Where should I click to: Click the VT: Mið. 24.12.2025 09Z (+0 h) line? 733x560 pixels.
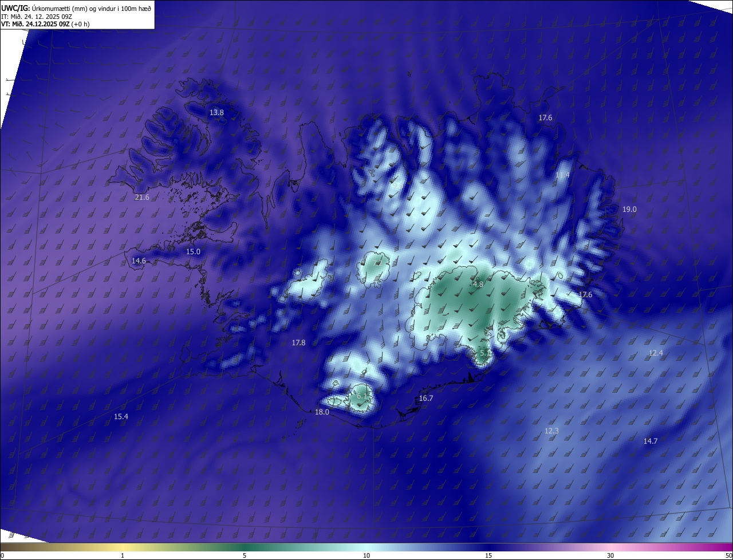[x=45, y=24]
